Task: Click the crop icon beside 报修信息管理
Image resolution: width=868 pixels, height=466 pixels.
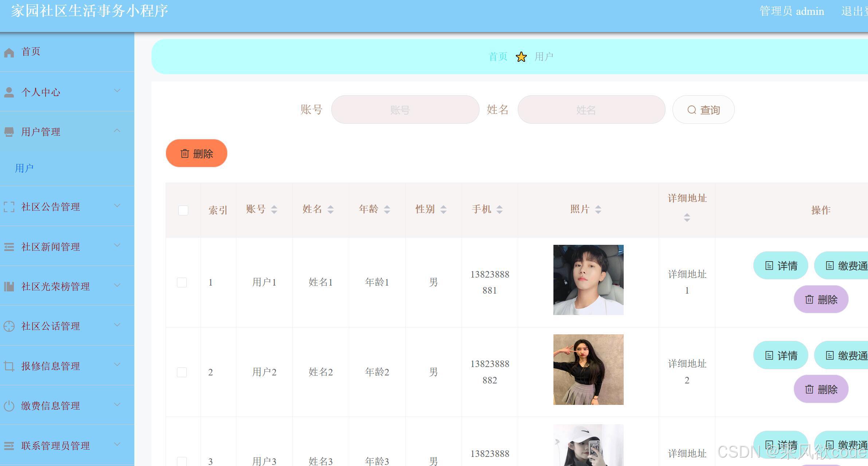Action: [x=9, y=366]
